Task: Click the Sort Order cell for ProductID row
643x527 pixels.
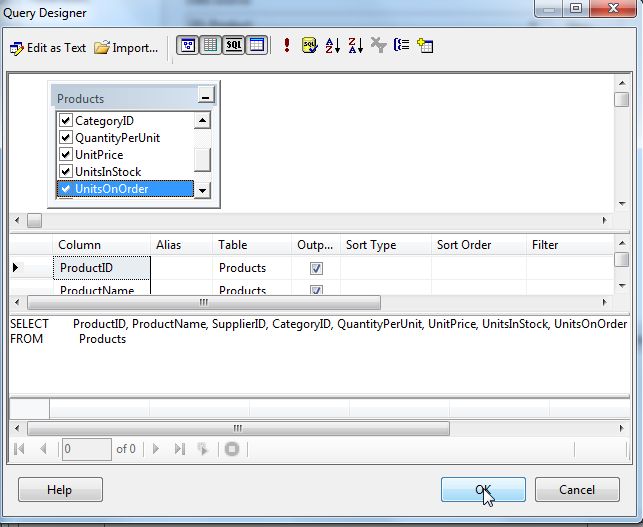Action: click(479, 268)
